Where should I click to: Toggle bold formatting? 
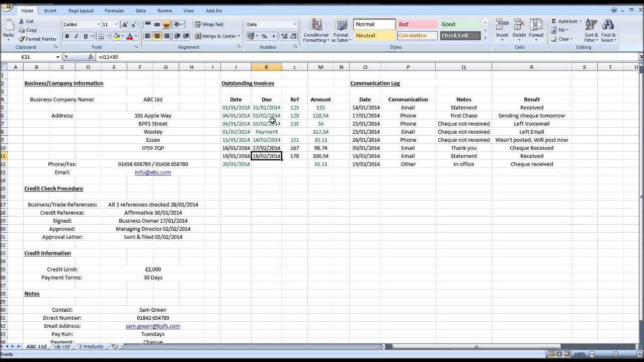(67, 36)
